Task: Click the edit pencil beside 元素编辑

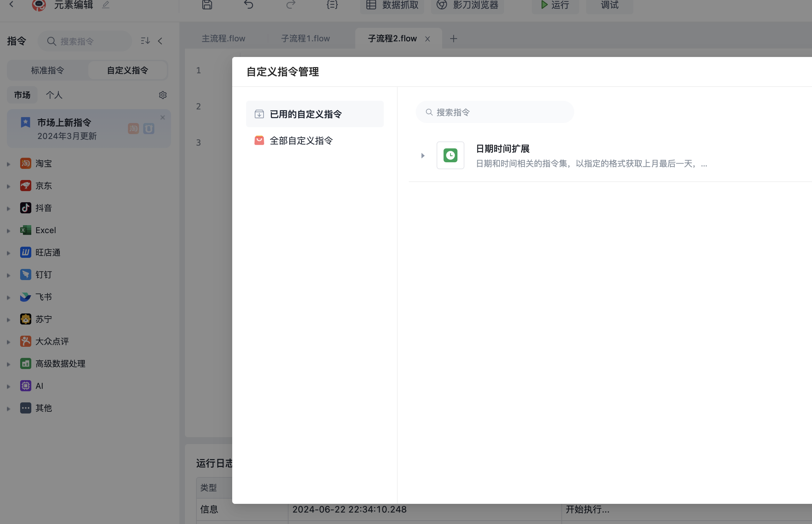Action: coord(106,5)
